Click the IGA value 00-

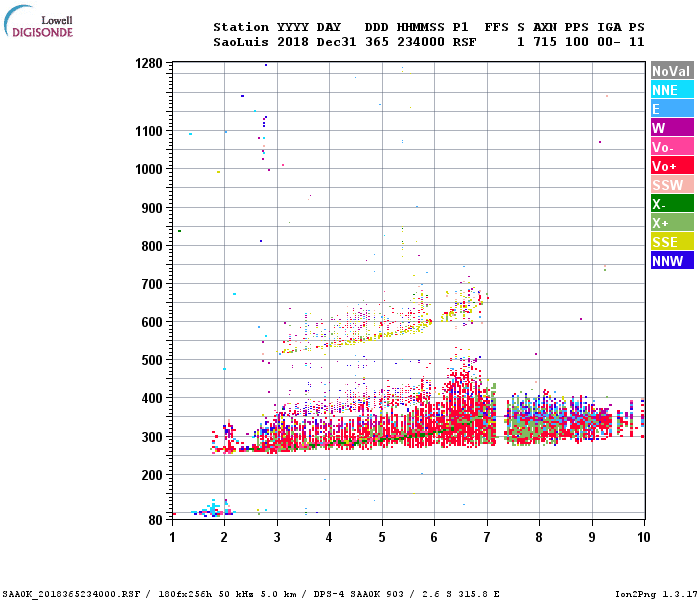[609, 42]
